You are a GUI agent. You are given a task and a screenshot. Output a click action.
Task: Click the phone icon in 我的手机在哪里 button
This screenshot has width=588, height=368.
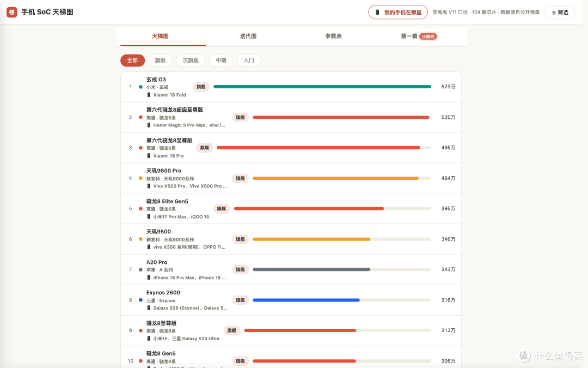(x=377, y=13)
